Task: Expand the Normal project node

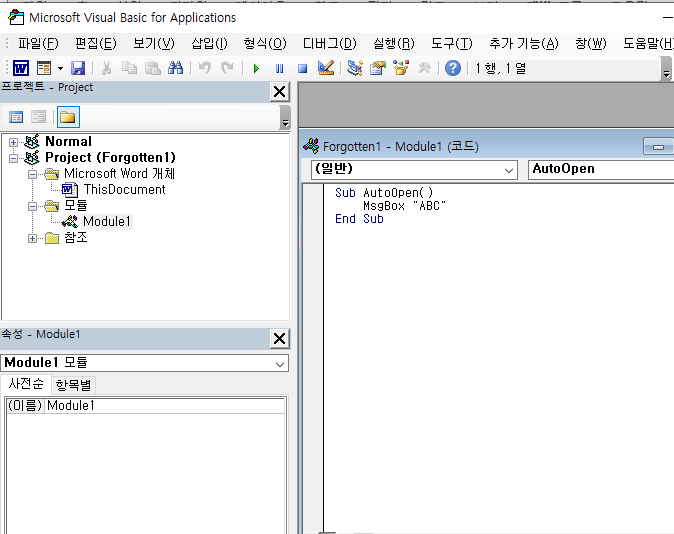Action: coord(13,142)
